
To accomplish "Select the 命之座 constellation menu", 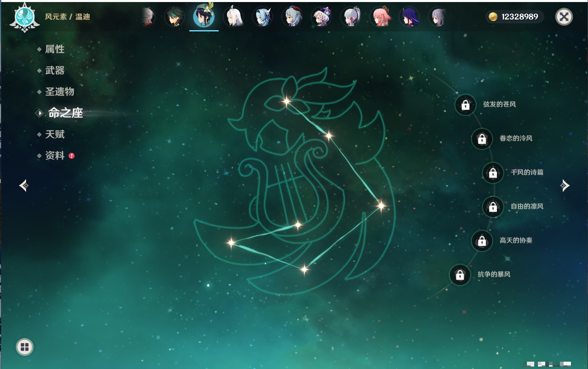I will [65, 113].
